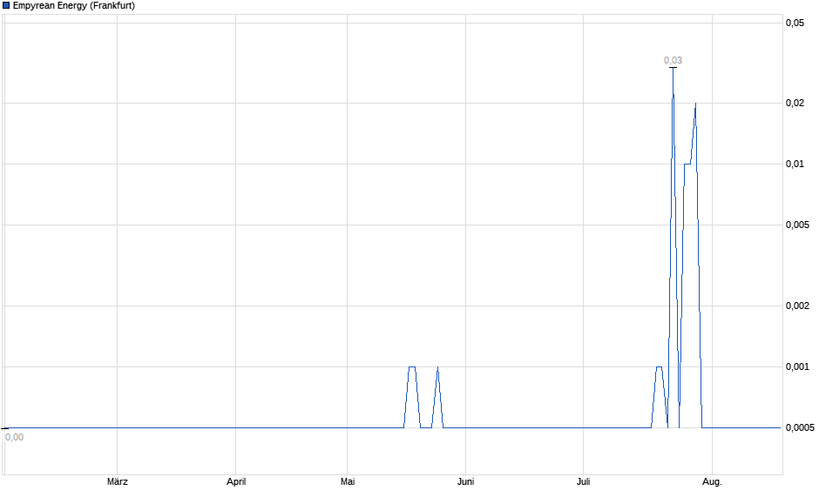Click the '0,03' peak value marker
The width and height of the screenshot is (819, 504).
pyautogui.click(x=673, y=61)
